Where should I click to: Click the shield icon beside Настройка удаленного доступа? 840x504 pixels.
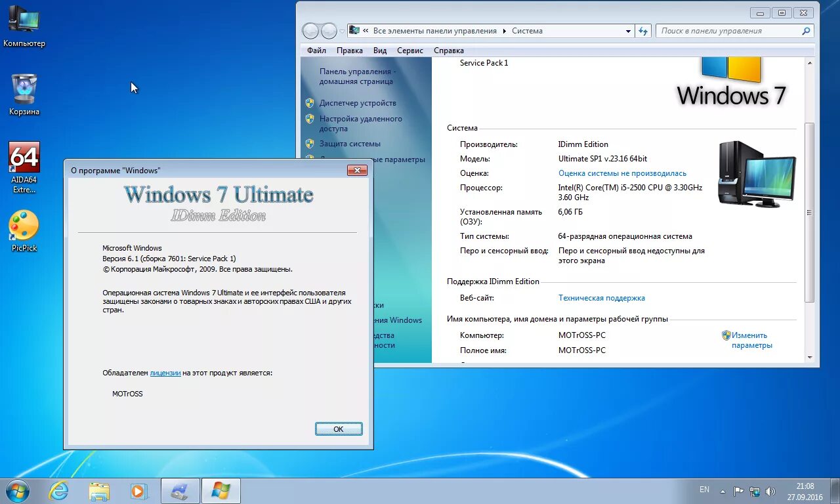[x=310, y=119]
